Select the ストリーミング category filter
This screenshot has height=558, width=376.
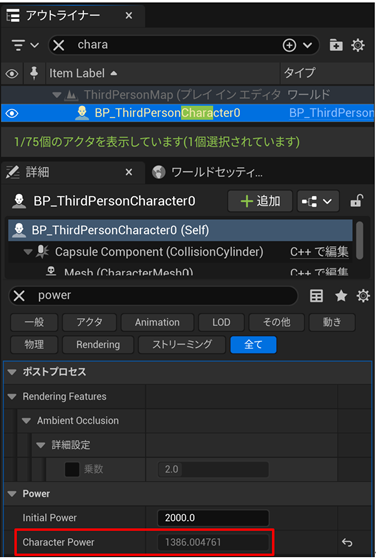point(182,345)
